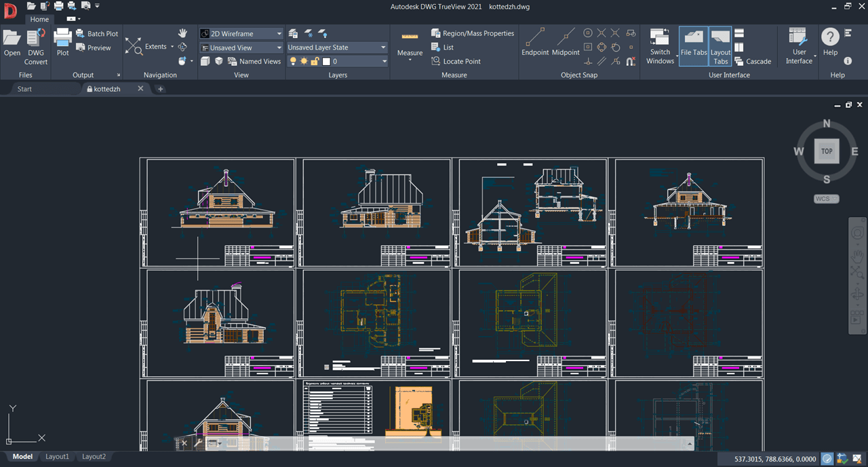Open the Output panel dialog launcher arrow
Viewport: 868px width, 467px height.
(118, 75)
